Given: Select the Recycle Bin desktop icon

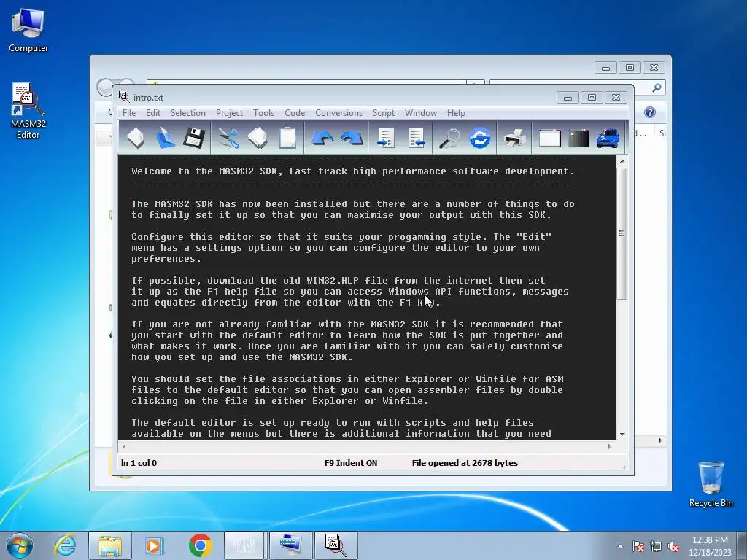Looking at the screenshot, I should (711, 484).
